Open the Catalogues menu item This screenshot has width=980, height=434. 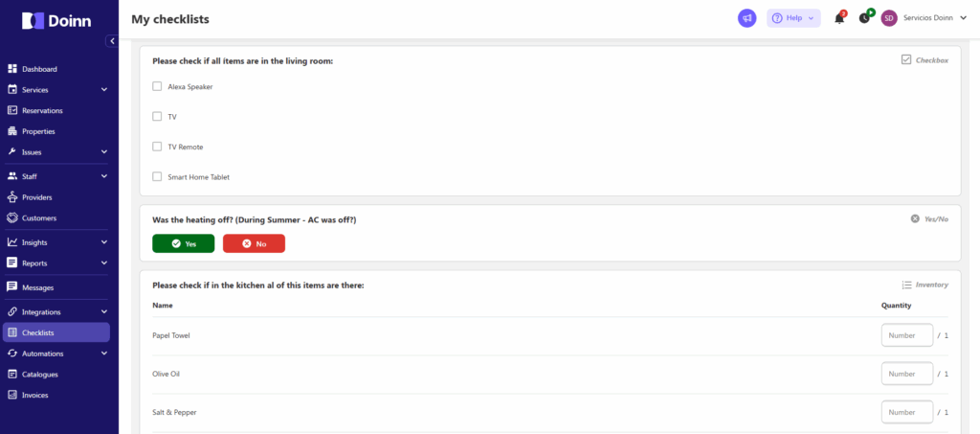[x=40, y=375]
